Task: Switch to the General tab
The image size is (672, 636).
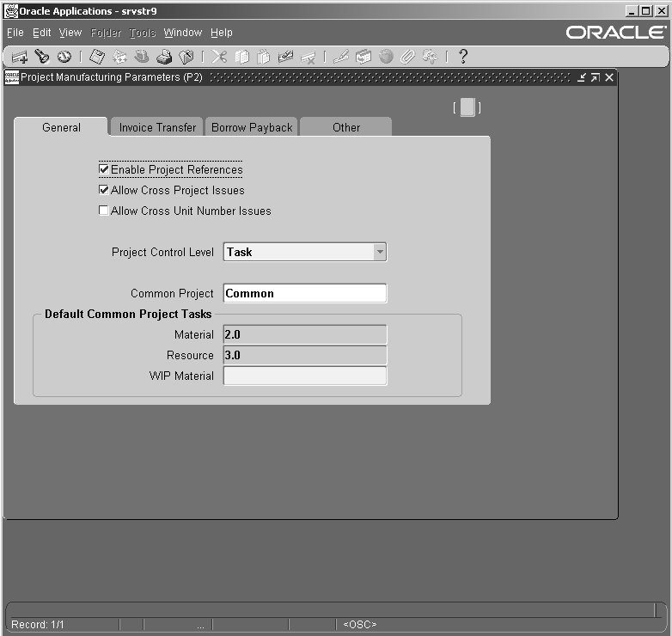Action: pyautogui.click(x=61, y=127)
